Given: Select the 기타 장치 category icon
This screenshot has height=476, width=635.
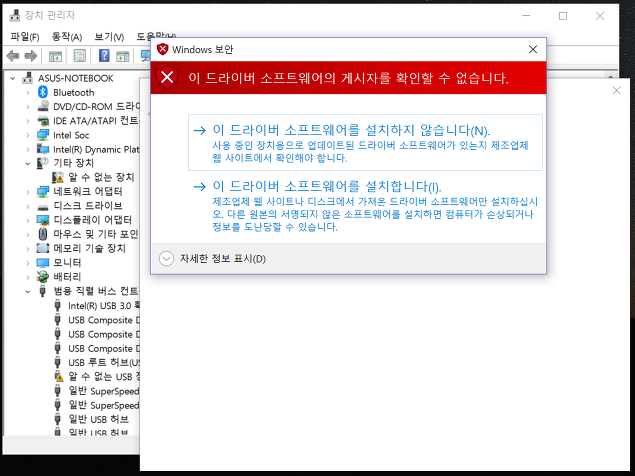Looking at the screenshot, I should click(43, 163).
